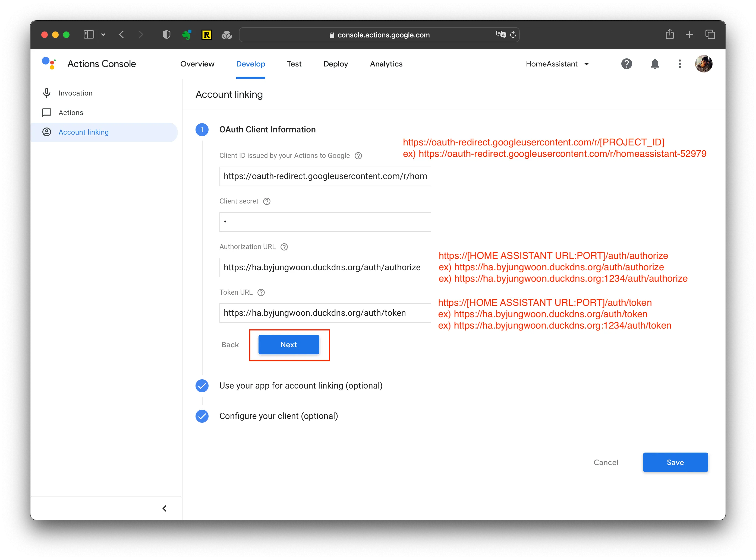Click the Token URL input field

(325, 313)
